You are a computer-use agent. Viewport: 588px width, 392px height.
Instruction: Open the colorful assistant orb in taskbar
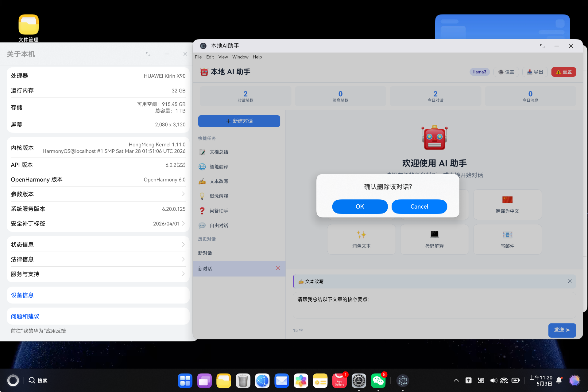574,380
